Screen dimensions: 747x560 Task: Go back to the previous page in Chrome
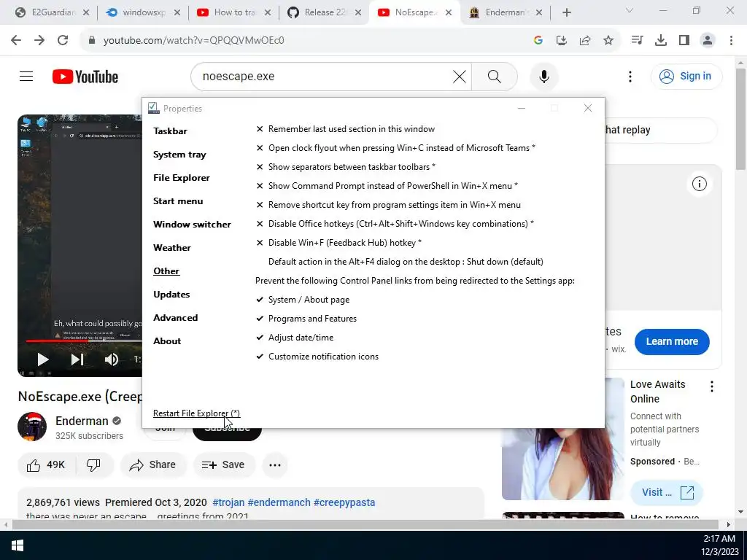[16, 41]
